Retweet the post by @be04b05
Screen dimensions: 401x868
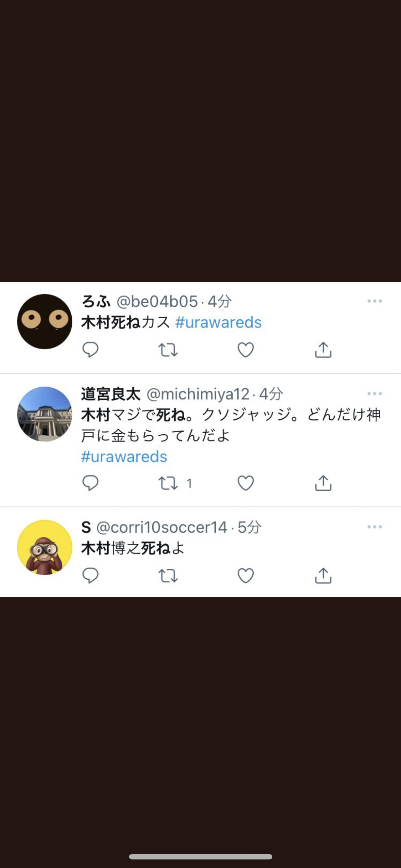point(168,350)
